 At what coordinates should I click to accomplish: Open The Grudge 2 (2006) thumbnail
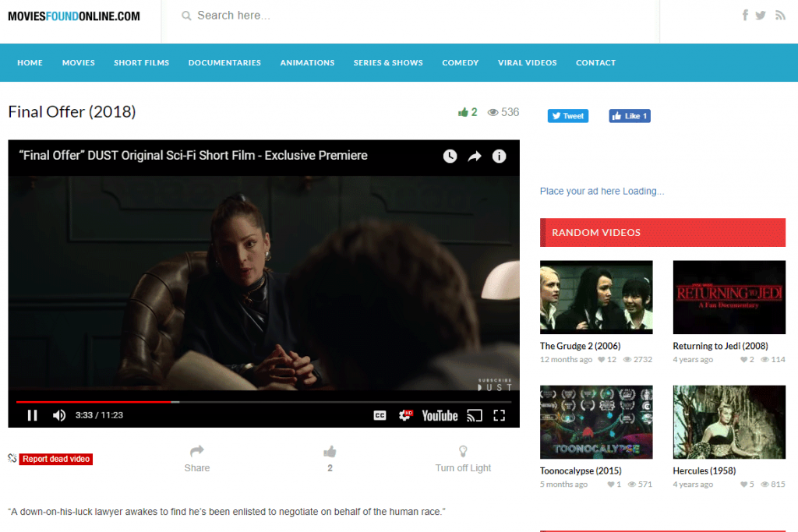(x=596, y=297)
